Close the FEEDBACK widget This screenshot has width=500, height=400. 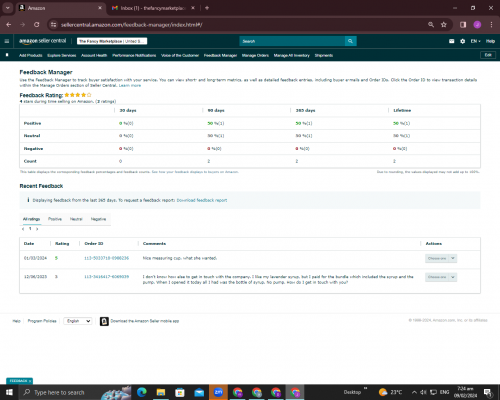coord(30,381)
